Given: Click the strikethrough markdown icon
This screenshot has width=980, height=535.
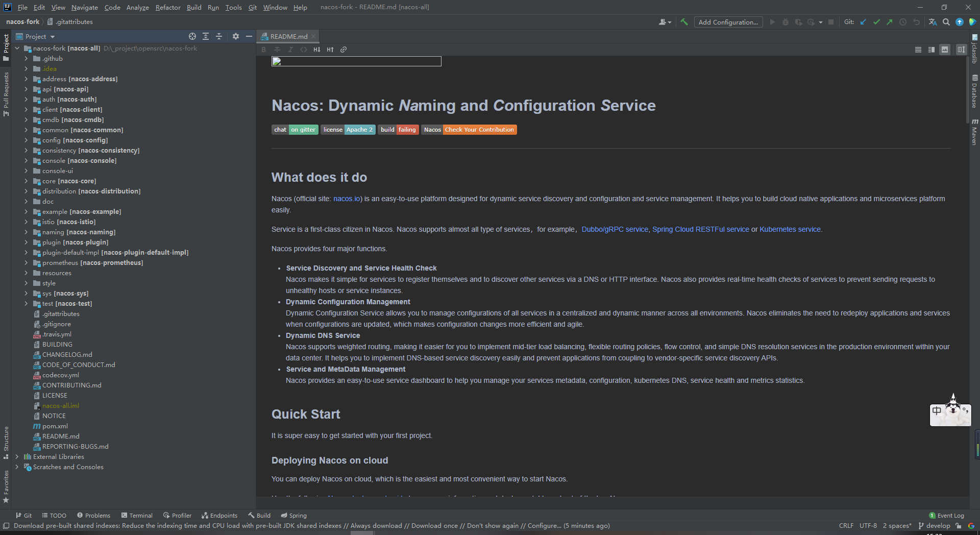Looking at the screenshot, I should 277,50.
